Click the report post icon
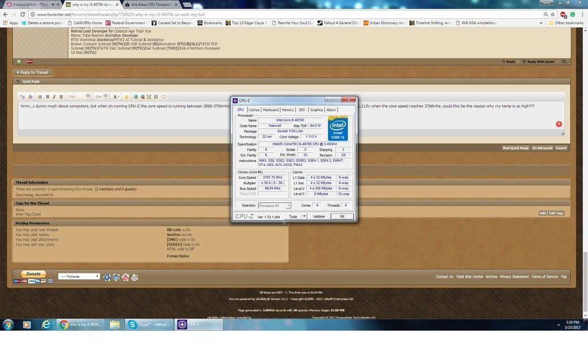The image size is (588, 364). click(30, 61)
